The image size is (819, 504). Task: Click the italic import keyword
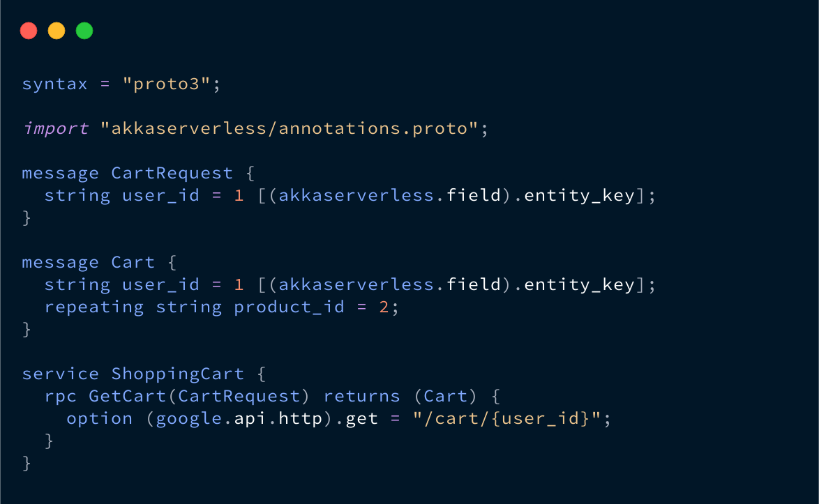56,128
